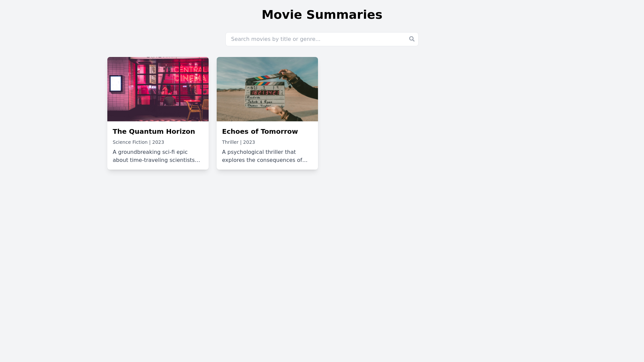Click the Quantum Horizon neon cinema poster image

coord(158,89)
